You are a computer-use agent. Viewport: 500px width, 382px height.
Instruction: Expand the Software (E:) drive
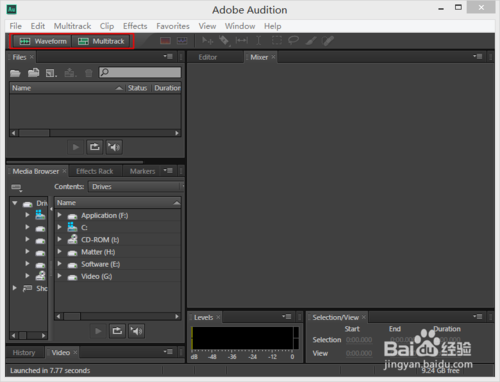pyautogui.click(x=59, y=264)
